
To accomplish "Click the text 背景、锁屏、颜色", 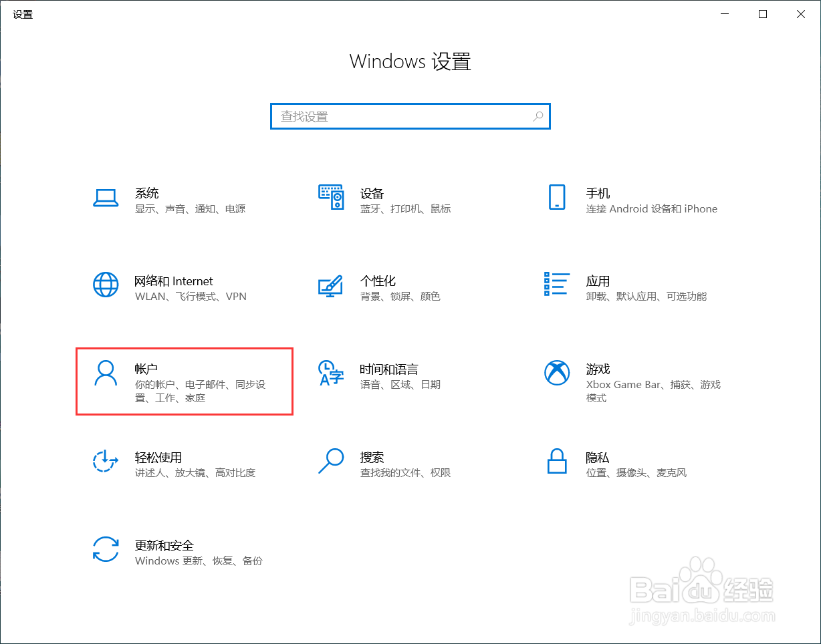I will [x=400, y=297].
